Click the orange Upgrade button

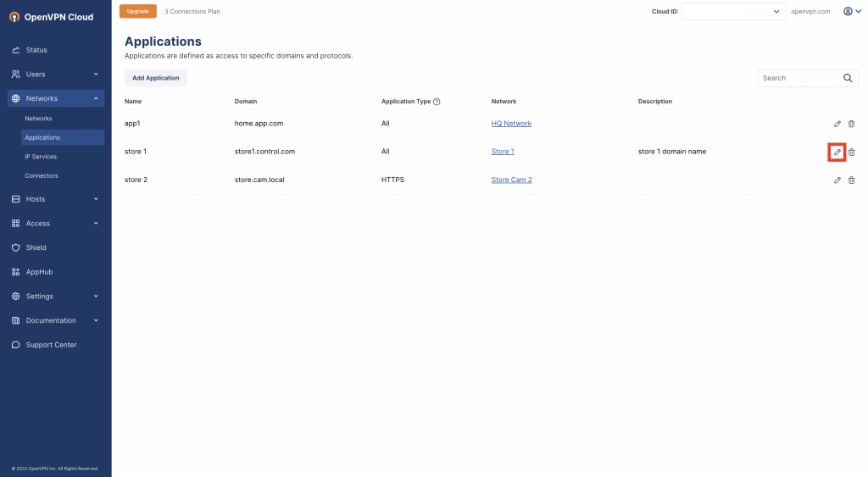coord(138,11)
